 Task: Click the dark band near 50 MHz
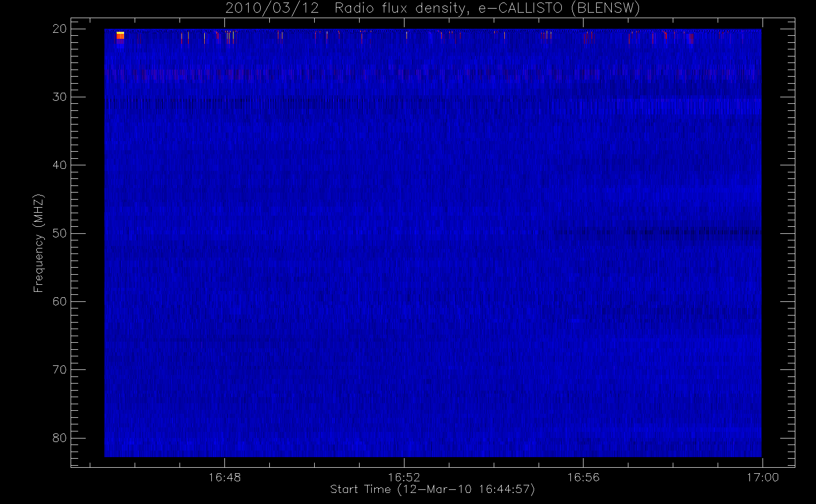[x=657, y=232]
